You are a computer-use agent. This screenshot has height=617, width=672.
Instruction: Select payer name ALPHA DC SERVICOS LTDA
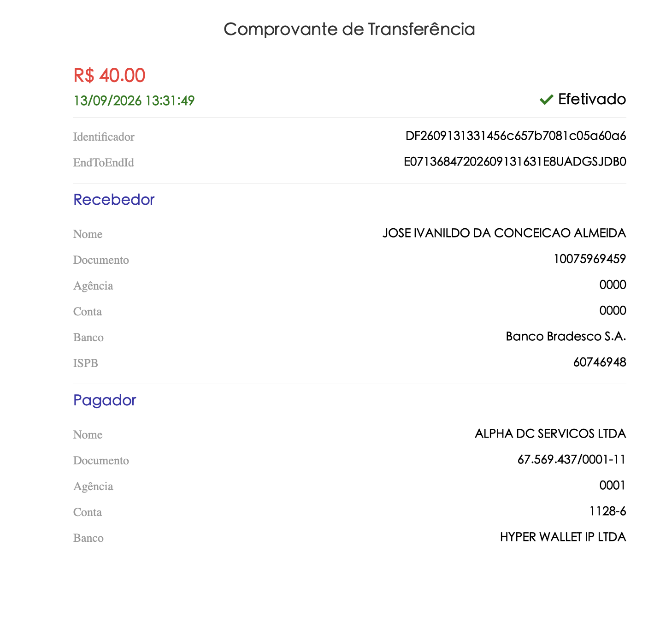pos(550,433)
